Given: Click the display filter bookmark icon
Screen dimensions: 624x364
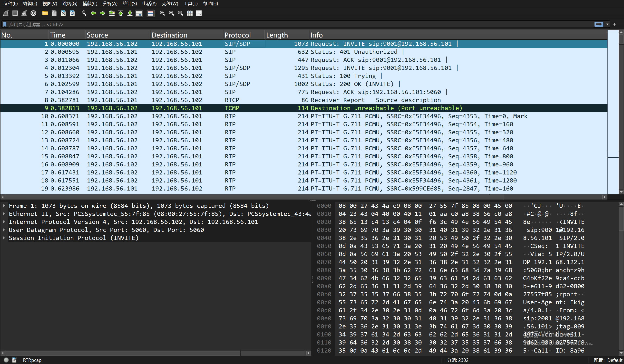Looking at the screenshot, I should coord(5,24).
